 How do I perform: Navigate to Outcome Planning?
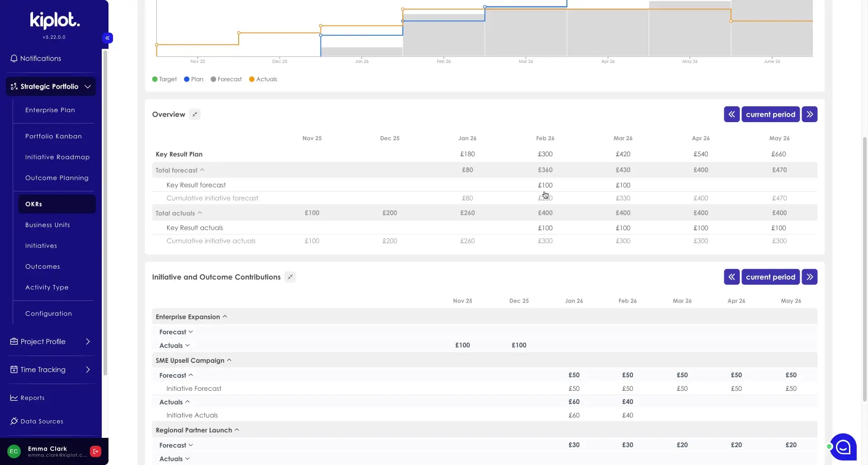(x=57, y=178)
